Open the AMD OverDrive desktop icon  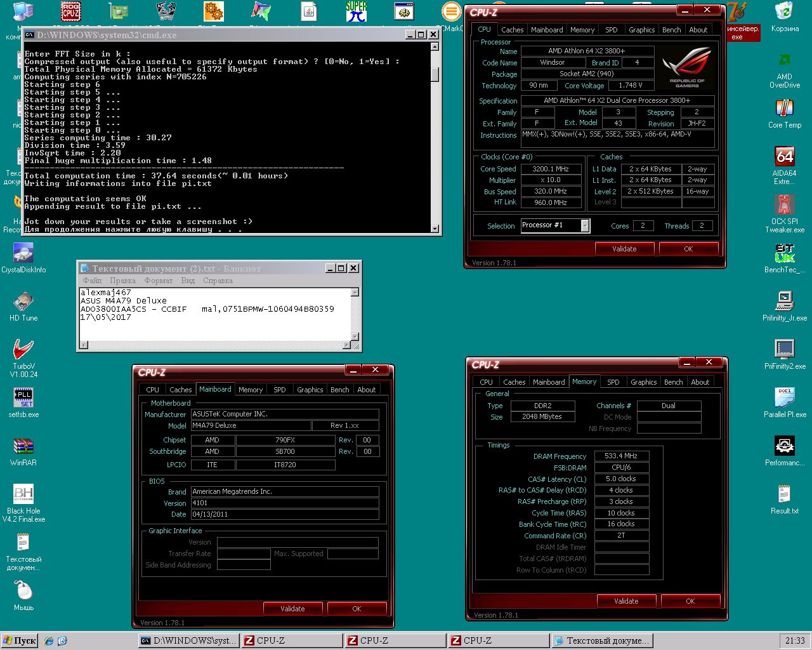[785, 70]
